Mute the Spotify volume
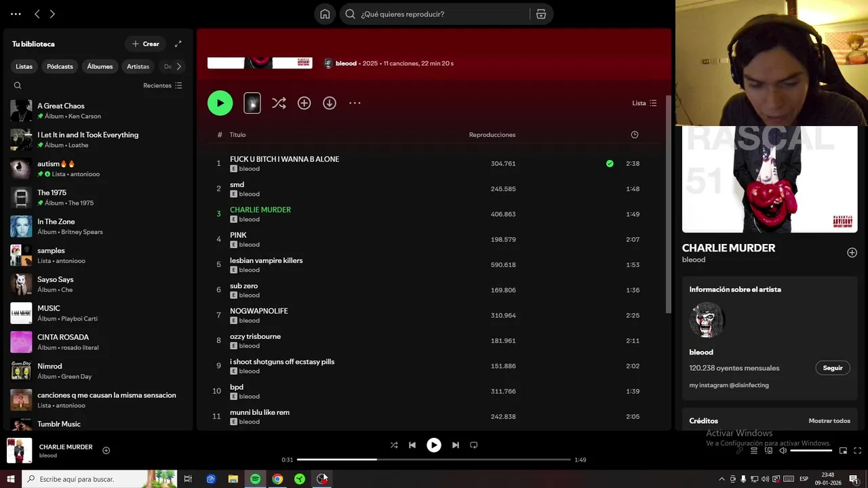 [783, 451]
